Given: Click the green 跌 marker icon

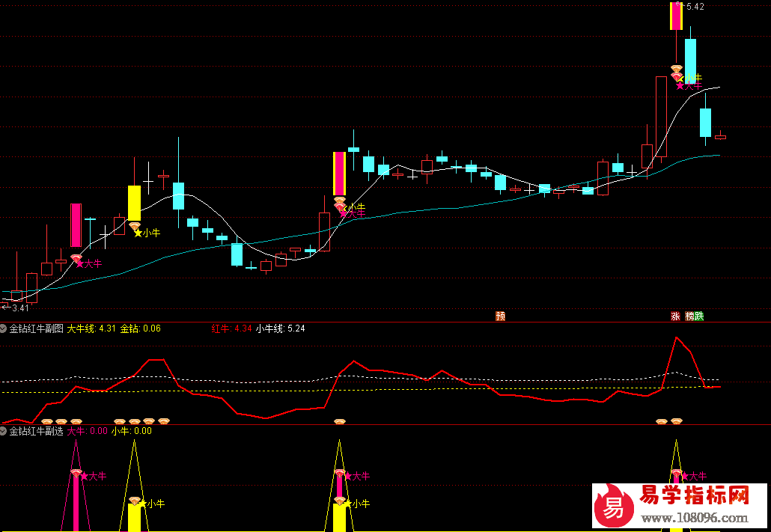Looking at the screenshot, I should tap(699, 317).
